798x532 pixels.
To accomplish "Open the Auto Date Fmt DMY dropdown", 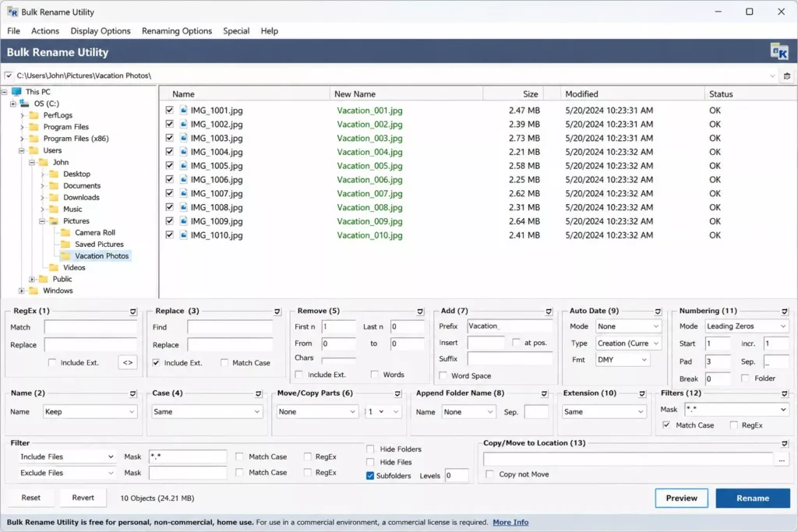I will 623,360.
